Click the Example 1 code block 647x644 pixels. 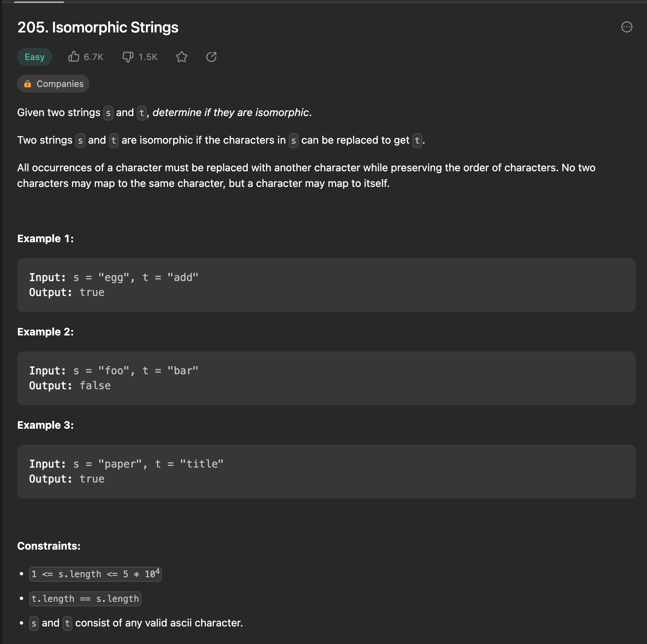[326, 285]
